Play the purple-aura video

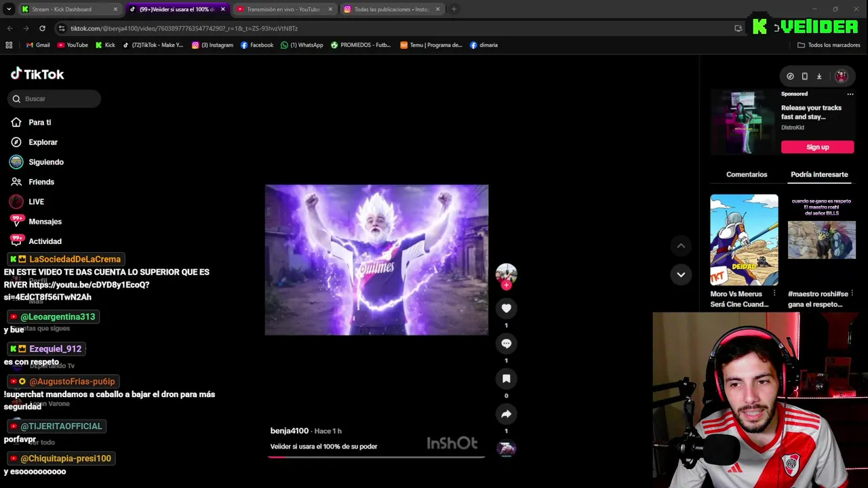point(376,260)
